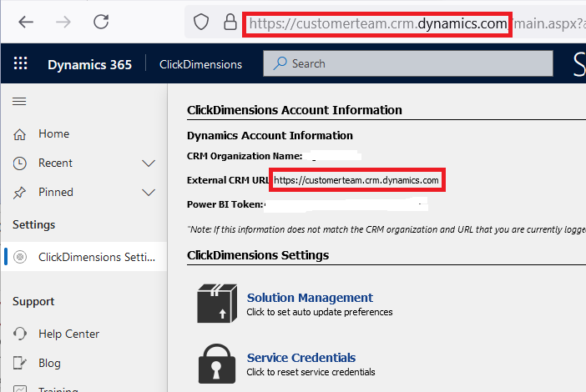This screenshot has width=586, height=392.
Task: Click the browser forward arrow
Action: point(63,22)
